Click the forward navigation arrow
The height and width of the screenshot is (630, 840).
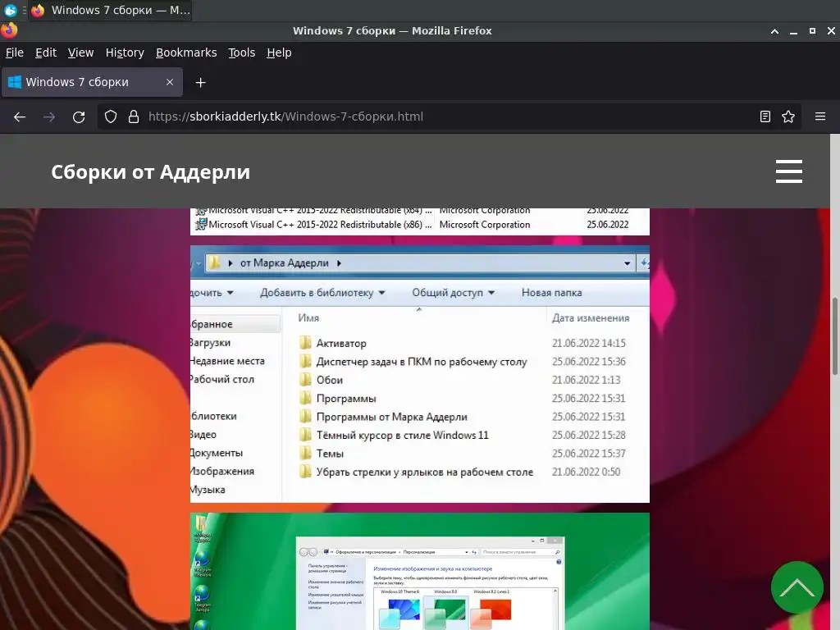coord(49,116)
